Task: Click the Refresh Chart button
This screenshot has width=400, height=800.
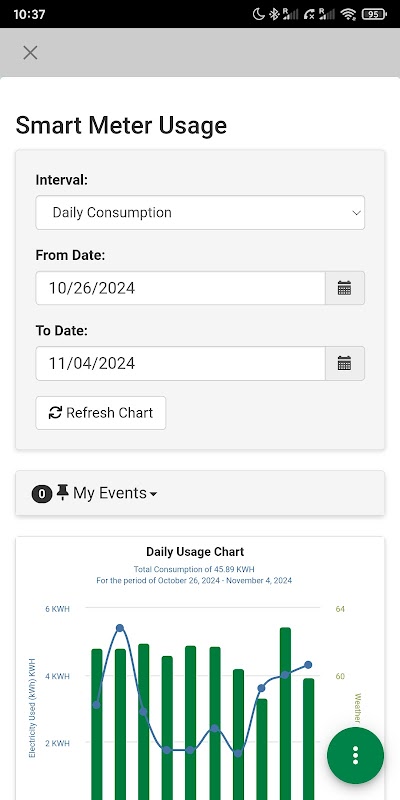Action: coord(101,413)
